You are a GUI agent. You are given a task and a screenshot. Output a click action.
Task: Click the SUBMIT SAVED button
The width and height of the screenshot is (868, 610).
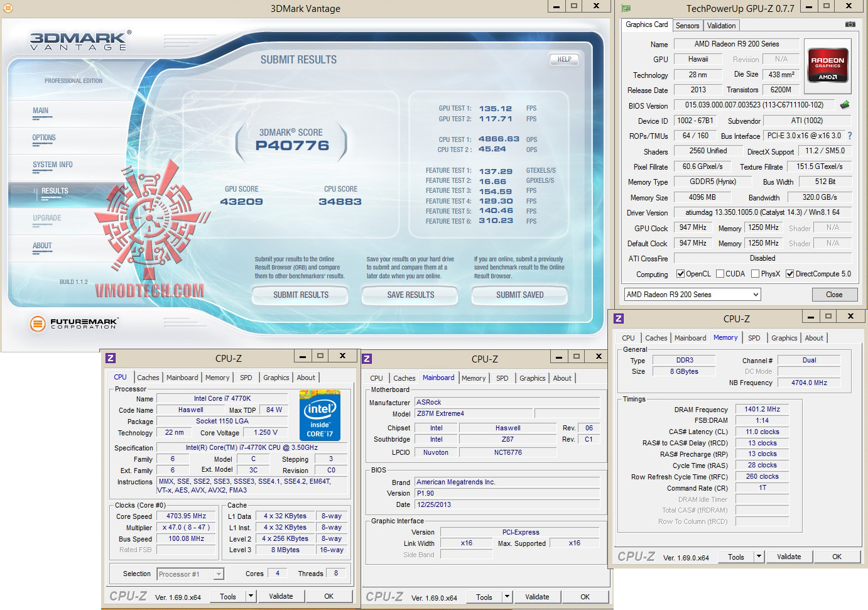pyautogui.click(x=520, y=295)
